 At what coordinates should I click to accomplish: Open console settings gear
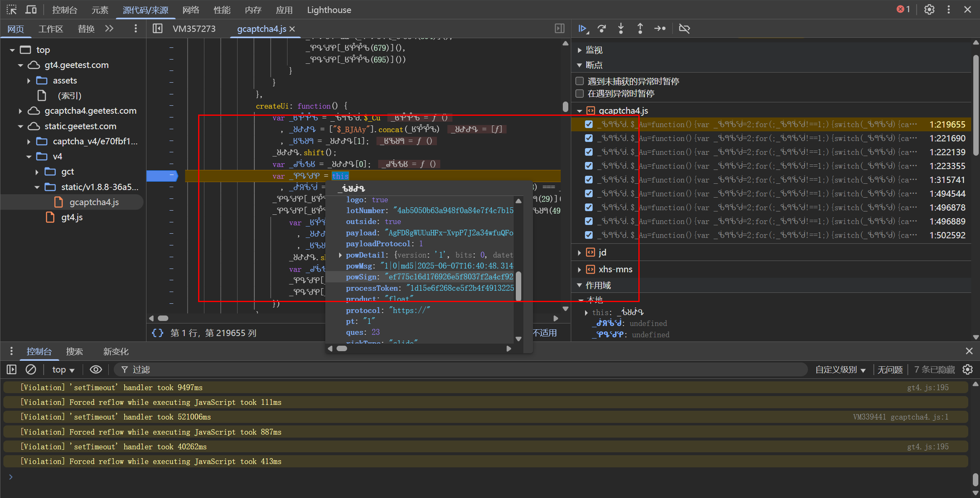pos(967,370)
